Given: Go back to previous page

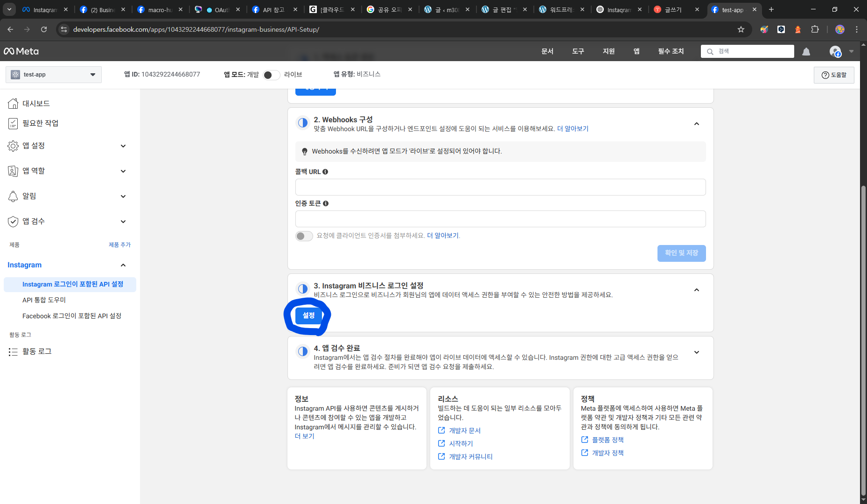Looking at the screenshot, I should 10,29.
